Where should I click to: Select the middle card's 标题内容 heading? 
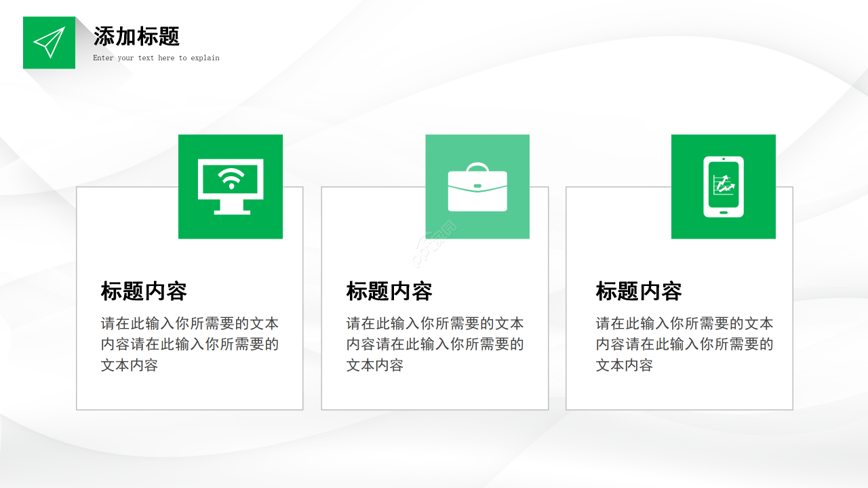[388, 291]
